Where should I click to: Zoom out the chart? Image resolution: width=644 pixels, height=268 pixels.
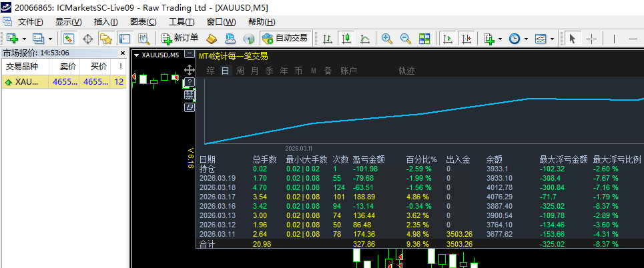pos(405,39)
